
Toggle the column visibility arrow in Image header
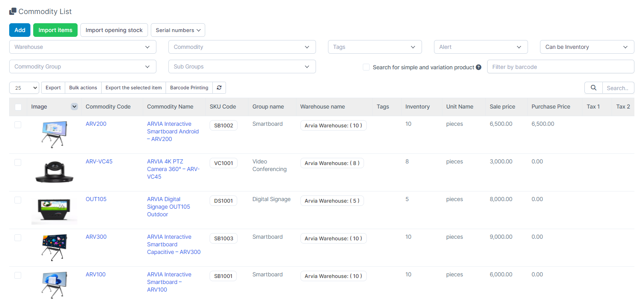coord(74,107)
